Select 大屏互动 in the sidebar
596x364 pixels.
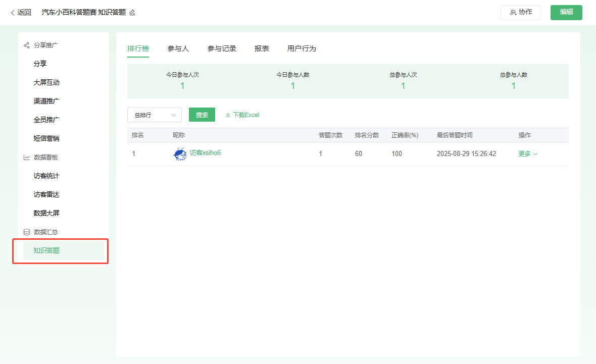pyautogui.click(x=46, y=83)
